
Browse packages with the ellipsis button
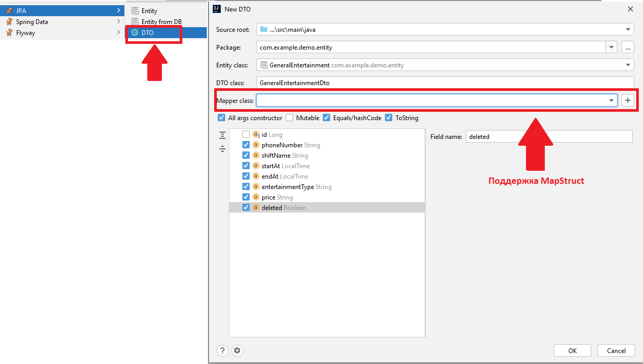point(628,48)
